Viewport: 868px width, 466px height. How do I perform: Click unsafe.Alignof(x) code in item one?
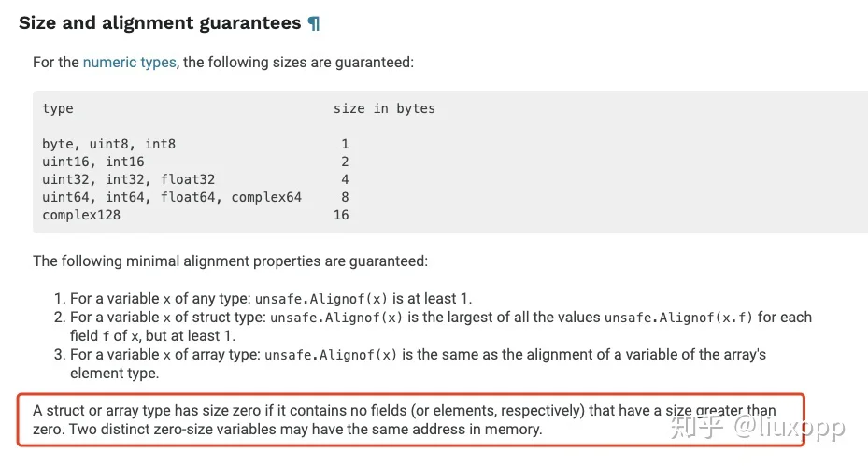coord(321,299)
